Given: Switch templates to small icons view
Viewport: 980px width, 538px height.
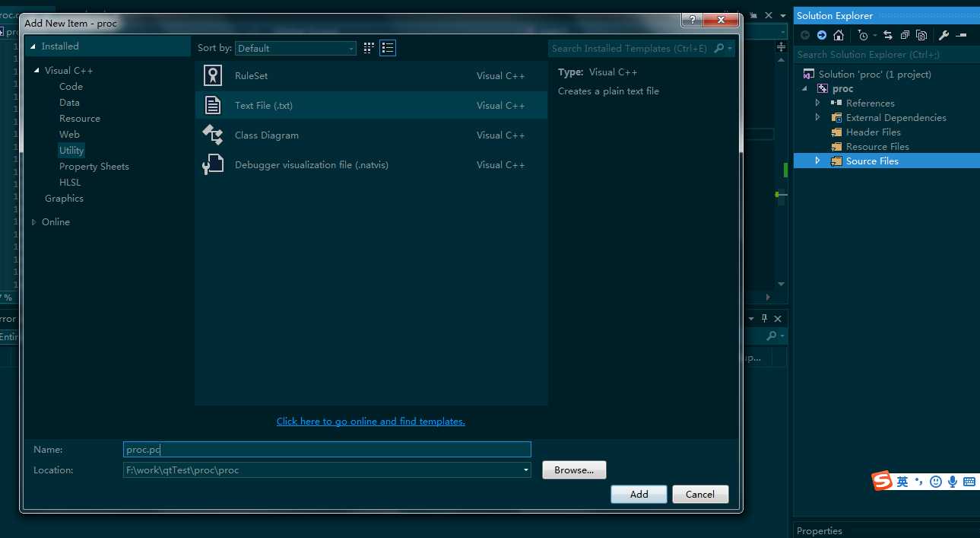Looking at the screenshot, I should 369,48.
